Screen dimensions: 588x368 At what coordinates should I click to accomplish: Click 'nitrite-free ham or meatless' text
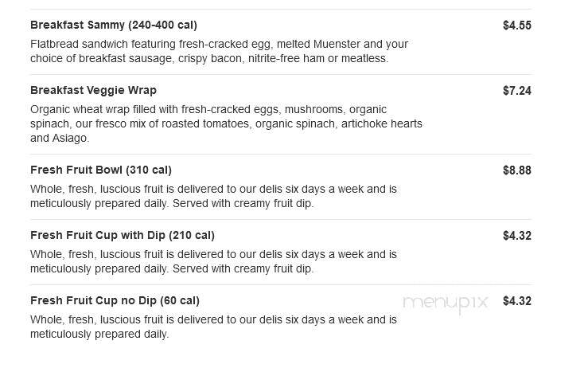(318, 59)
